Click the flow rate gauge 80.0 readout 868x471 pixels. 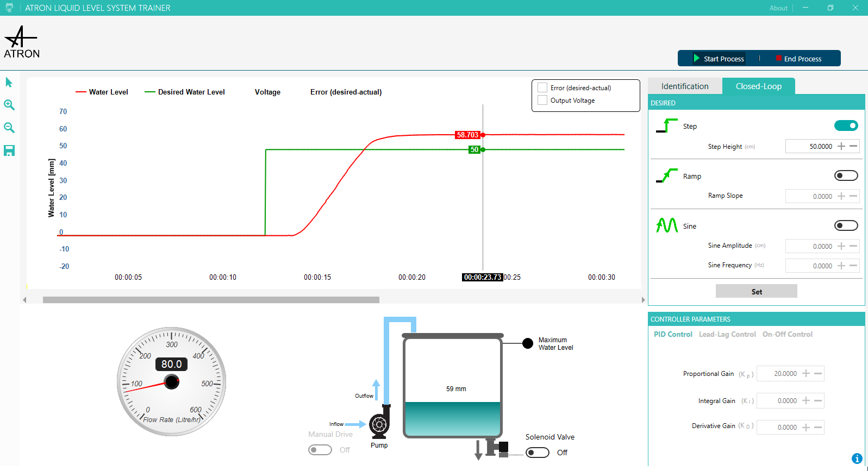pos(172,364)
